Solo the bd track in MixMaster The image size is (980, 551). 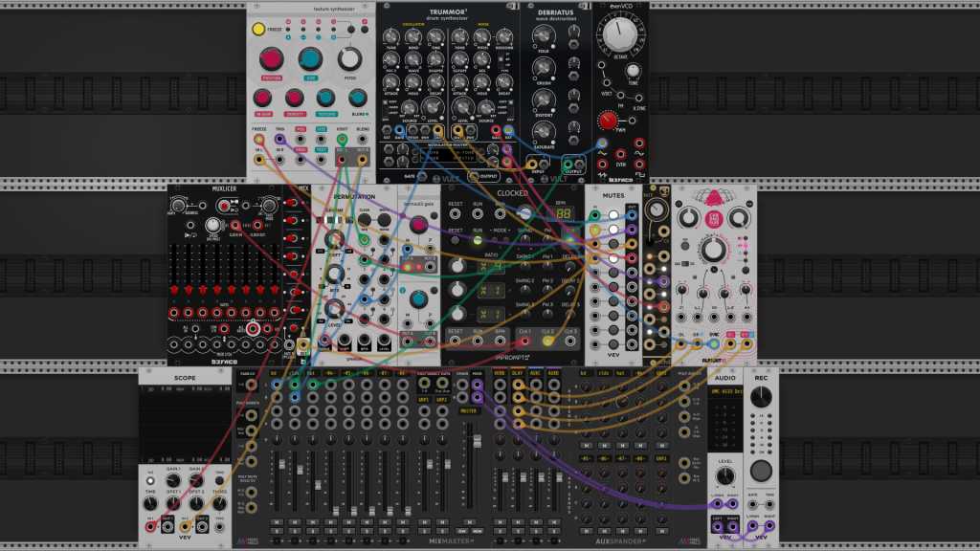coord(277,531)
